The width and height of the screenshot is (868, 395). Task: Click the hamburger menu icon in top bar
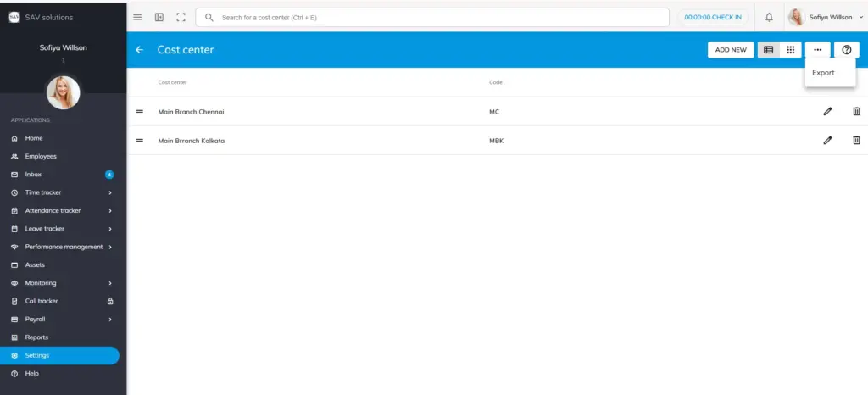tap(138, 17)
